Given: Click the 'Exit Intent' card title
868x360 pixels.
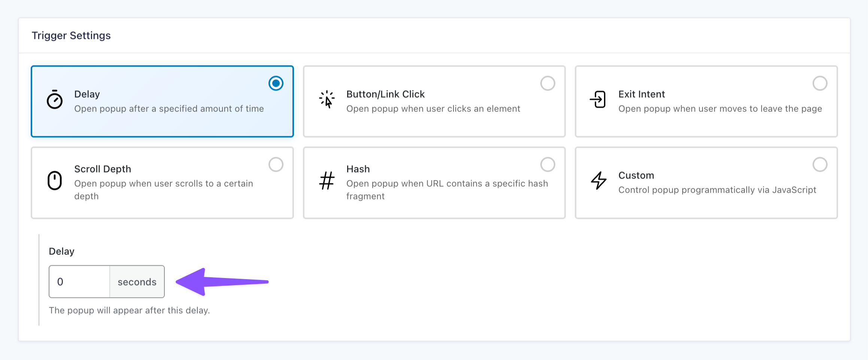Looking at the screenshot, I should 641,94.
